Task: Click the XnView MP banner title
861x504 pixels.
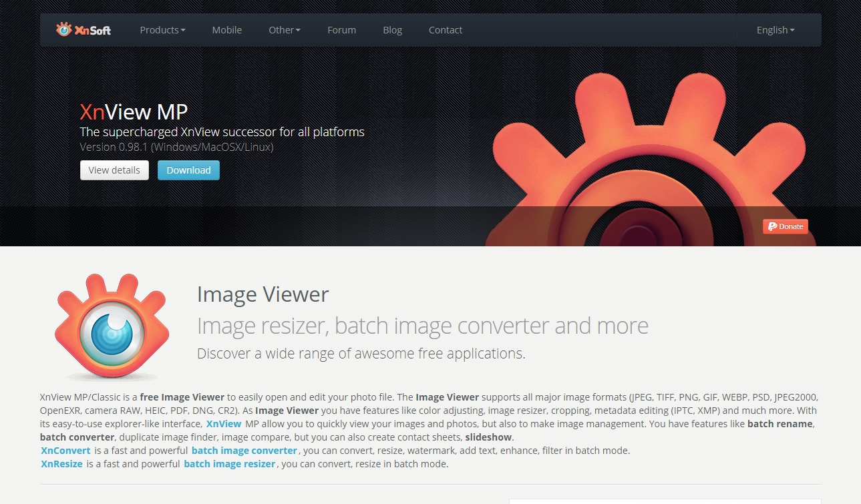Action: [134, 111]
